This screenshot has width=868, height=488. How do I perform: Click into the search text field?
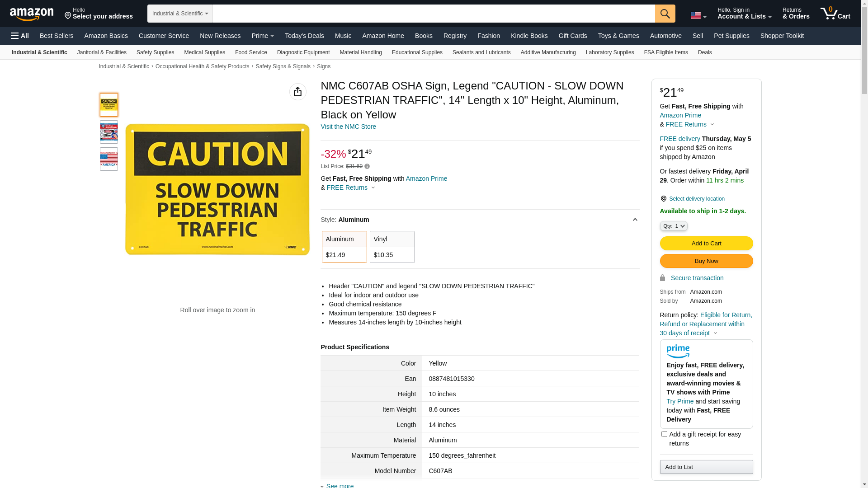pos(433,14)
